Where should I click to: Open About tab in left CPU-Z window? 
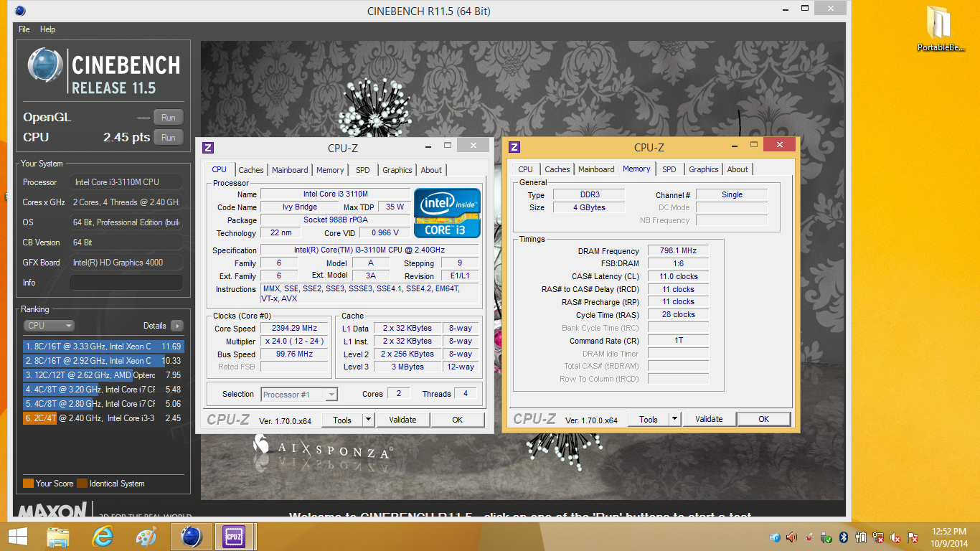tap(431, 170)
